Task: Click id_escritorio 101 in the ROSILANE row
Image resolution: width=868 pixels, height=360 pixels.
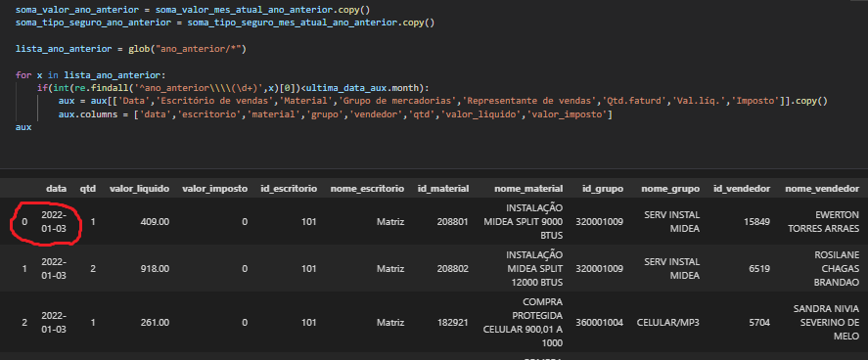Action: coord(309,269)
